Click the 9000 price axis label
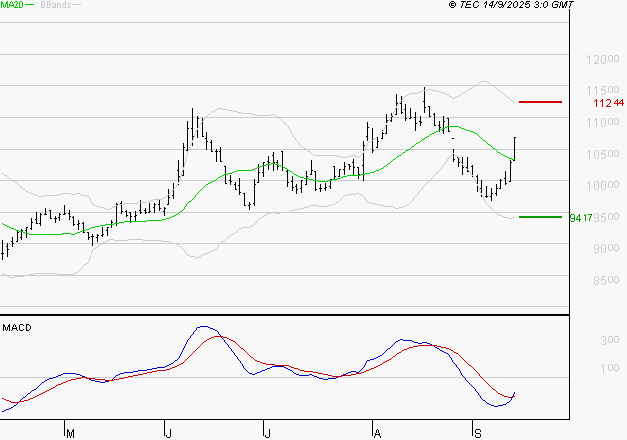627x440 pixels. pyautogui.click(x=606, y=248)
